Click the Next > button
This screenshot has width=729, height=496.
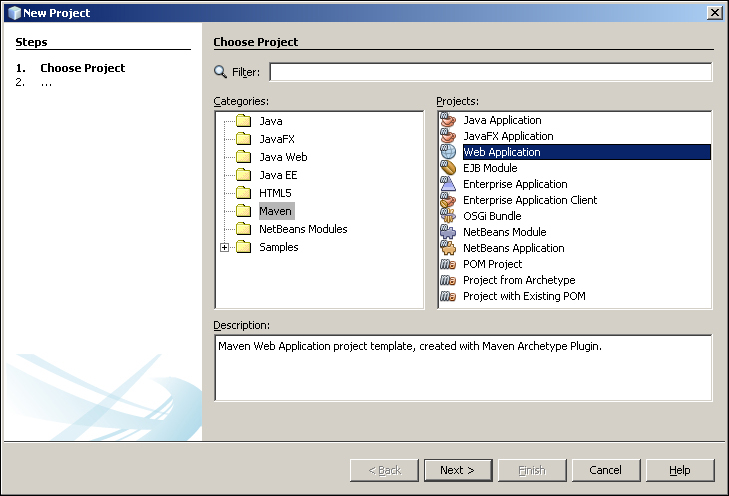tap(458, 470)
